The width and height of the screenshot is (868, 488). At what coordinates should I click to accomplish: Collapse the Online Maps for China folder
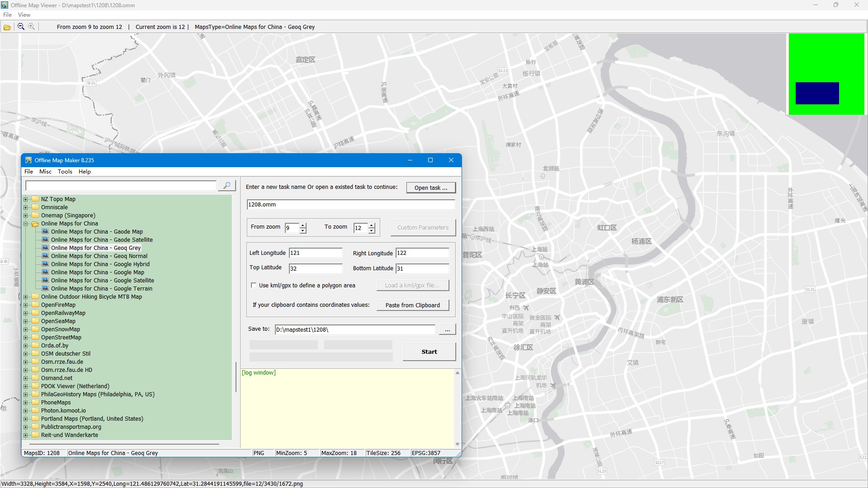26,224
